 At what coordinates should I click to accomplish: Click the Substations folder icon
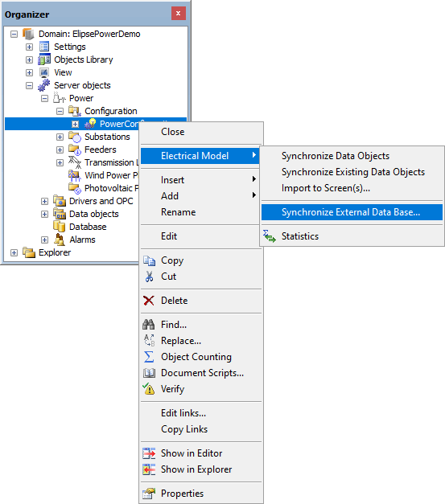tap(75, 137)
